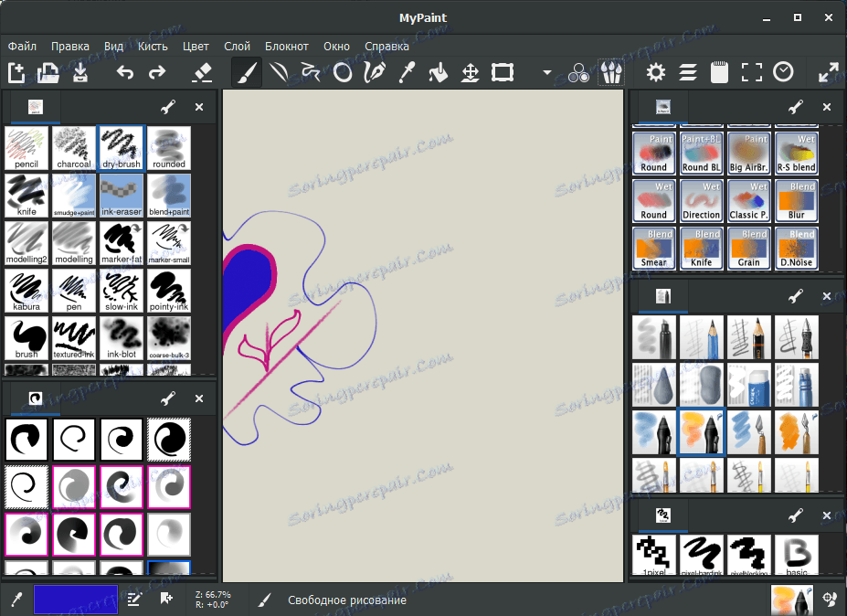Screen dimensions: 847x616
Task: Select the inking tool in the toolbar
Action: [x=375, y=72]
